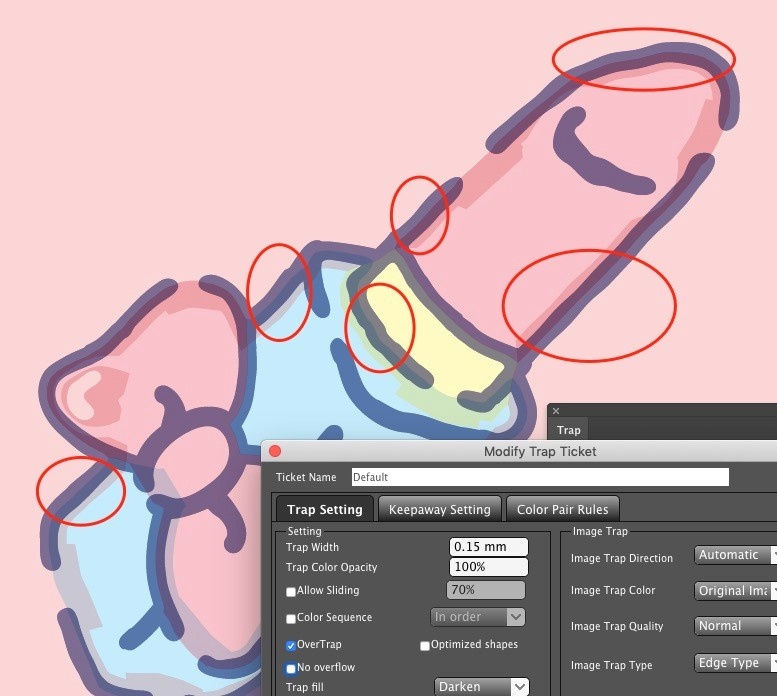This screenshot has height=696, width=777.
Task: Switch to the Keepaway Setting tab
Action: tap(439, 509)
